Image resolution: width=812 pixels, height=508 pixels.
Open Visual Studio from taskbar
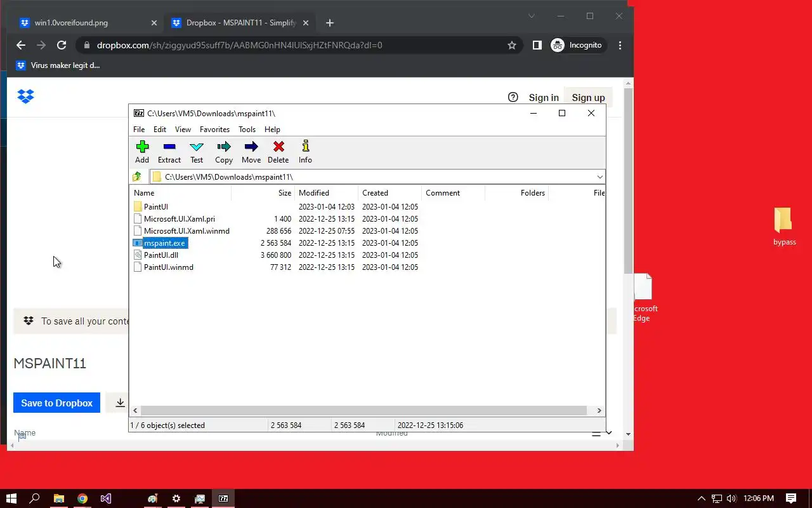point(105,498)
